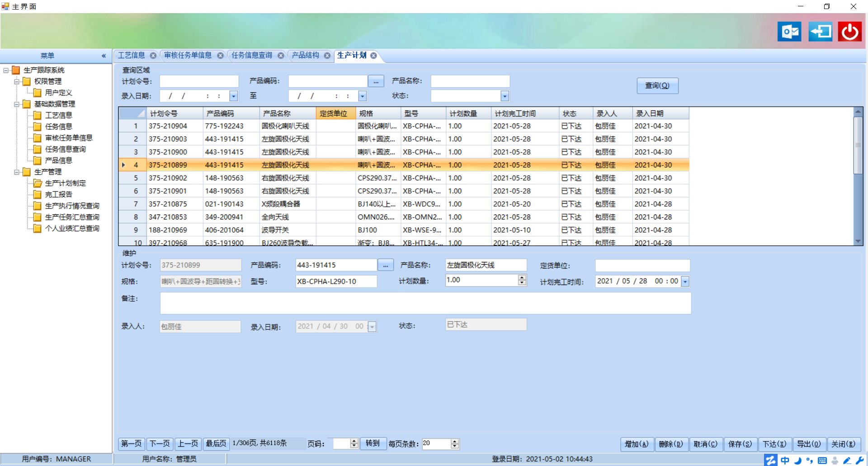
Task: Collapse the 权限管理 tree node
Action: pyautogui.click(x=17, y=81)
